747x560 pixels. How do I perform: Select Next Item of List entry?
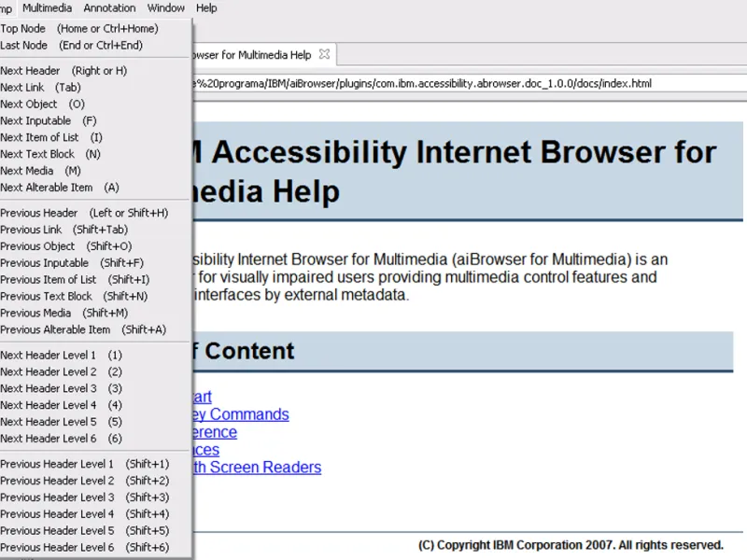(x=95, y=137)
